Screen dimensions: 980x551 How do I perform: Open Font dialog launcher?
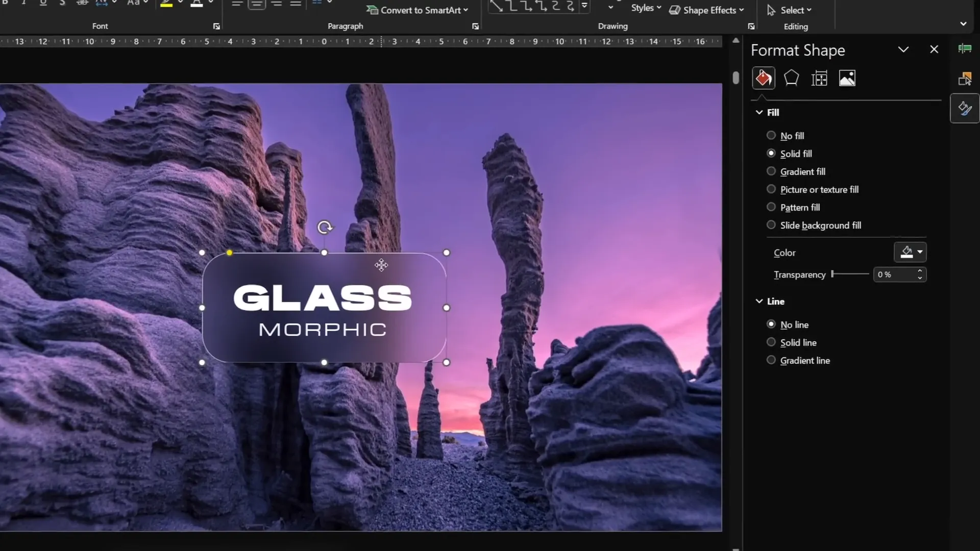pos(216,26)
